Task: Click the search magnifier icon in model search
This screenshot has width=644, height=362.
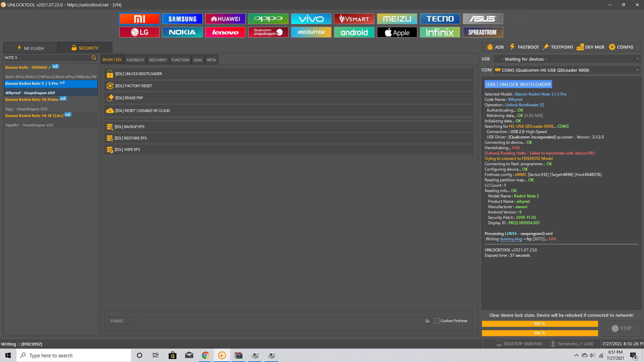Action: pyautogui.click(x=94, y=58)
